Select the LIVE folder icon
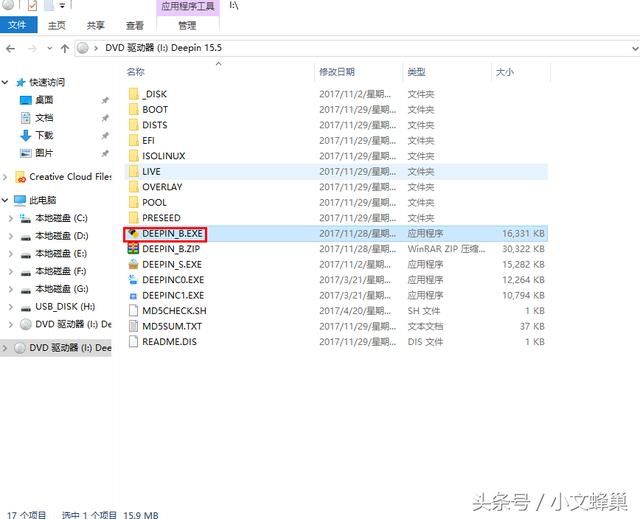Viewport: 640px width, 519px height. [133, 172]
